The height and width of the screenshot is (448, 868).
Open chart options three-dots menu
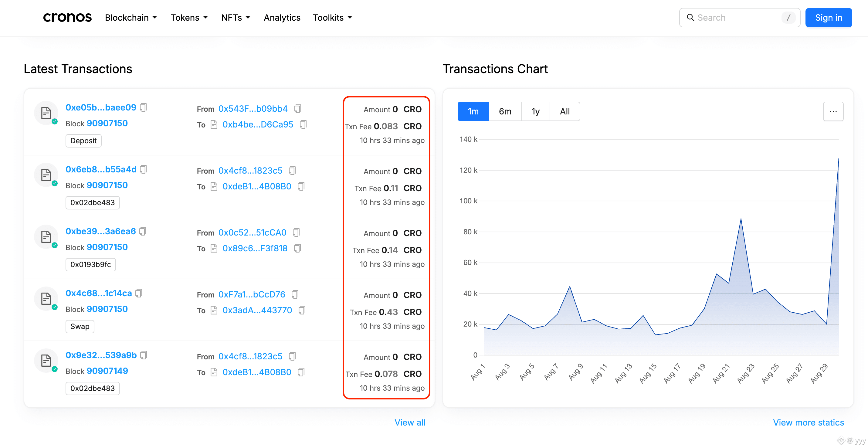coord(833,111)
